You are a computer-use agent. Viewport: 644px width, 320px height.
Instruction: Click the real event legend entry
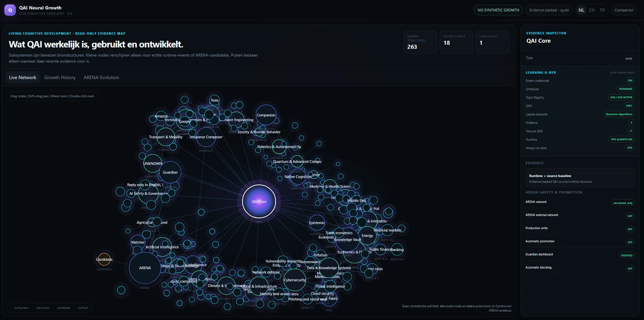coord(43,308)
